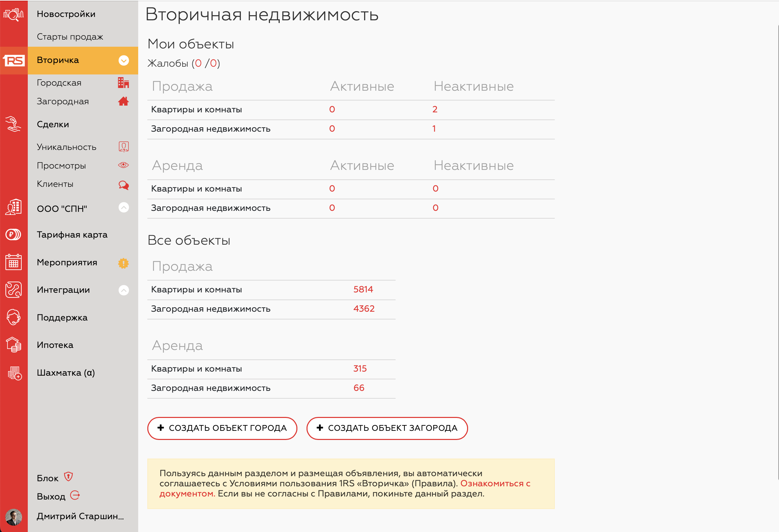Screen dimensions: 779x532
Task: Click the shield icon next to Блок
Action: [68, 477]
